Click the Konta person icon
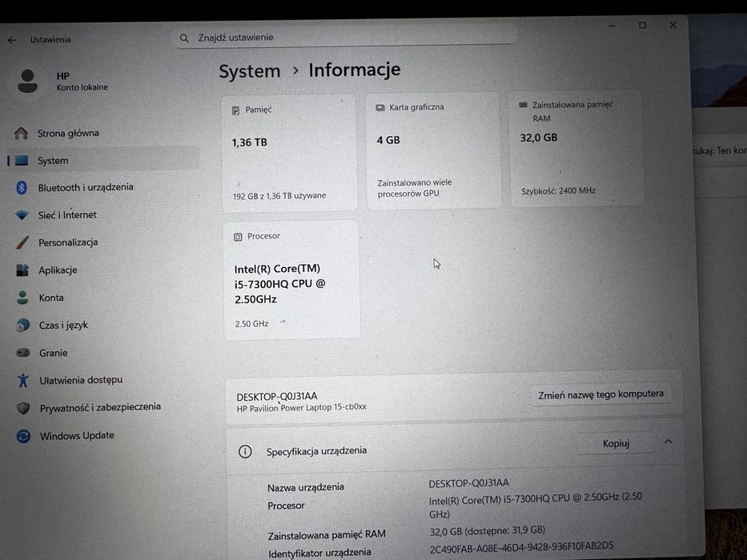The image size is (747, 560). (x=22, y=298)
